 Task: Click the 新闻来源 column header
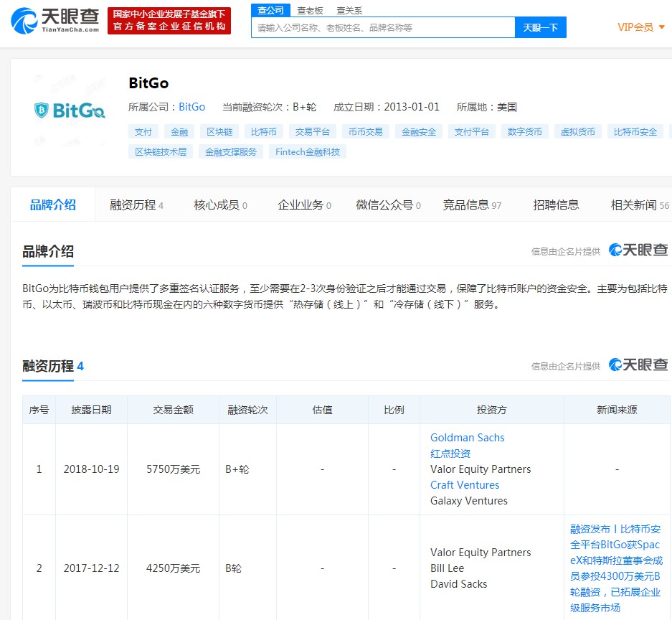click(x=617, y=410)
